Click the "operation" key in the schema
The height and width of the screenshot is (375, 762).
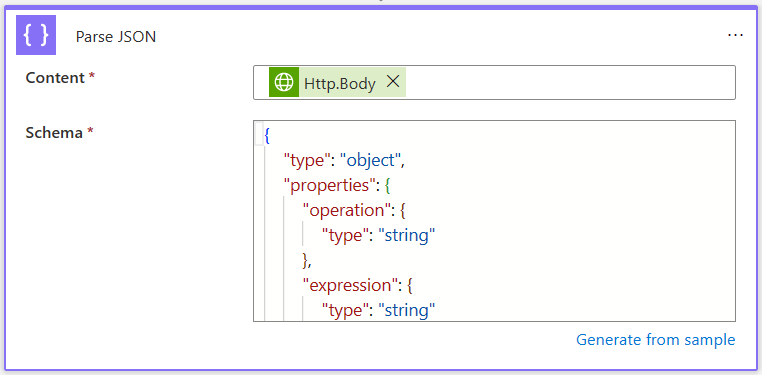(346, 210)
